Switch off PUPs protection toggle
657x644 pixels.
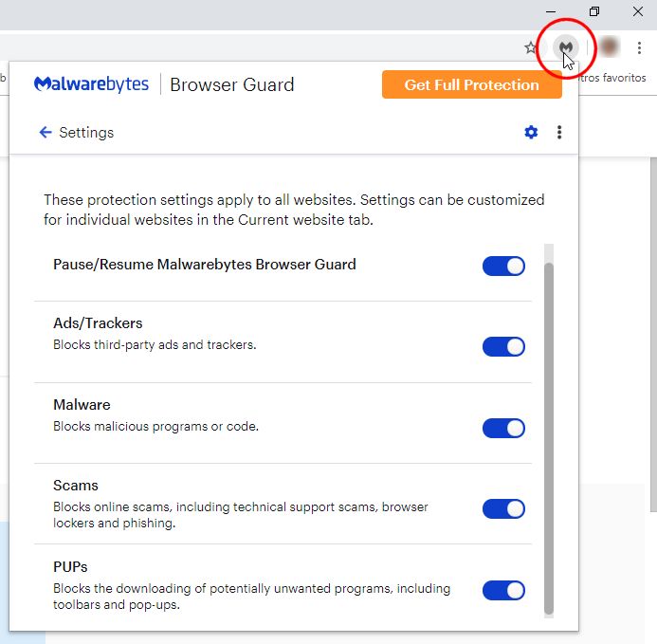[x=503, y=590]
